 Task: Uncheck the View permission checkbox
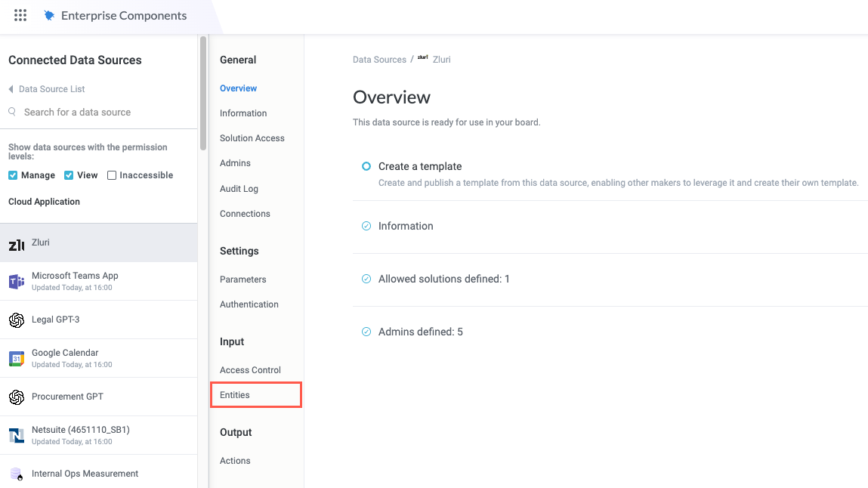[69, 175]
